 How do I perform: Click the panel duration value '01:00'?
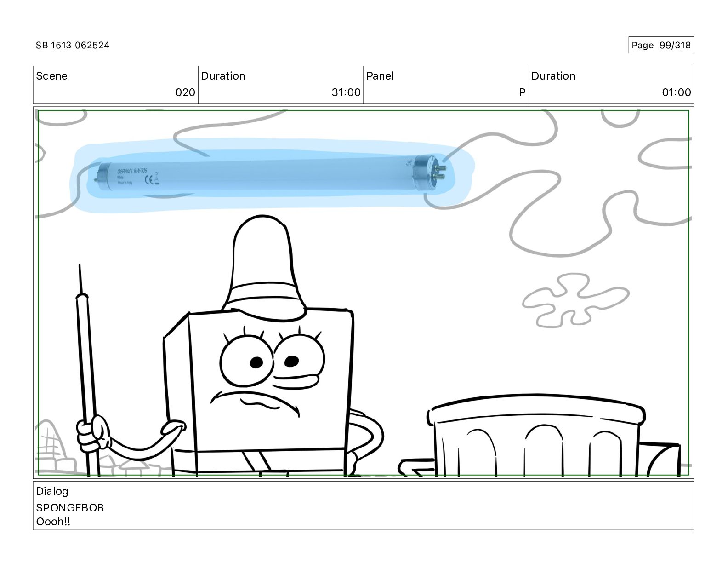click(677, 92)
